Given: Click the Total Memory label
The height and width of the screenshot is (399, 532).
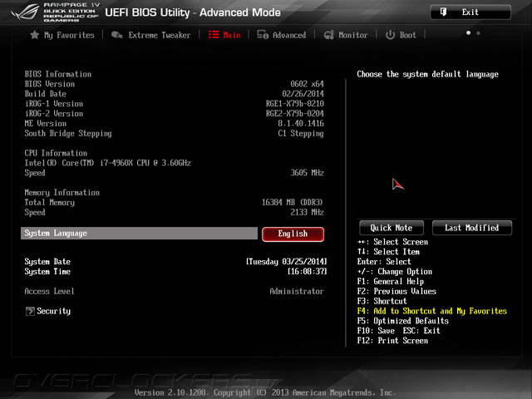Looking at the screenshot, I should tap(50, 202).
